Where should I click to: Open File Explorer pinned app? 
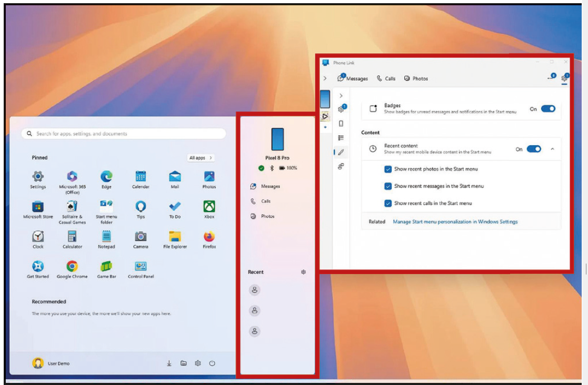click(x=175, y=239)
